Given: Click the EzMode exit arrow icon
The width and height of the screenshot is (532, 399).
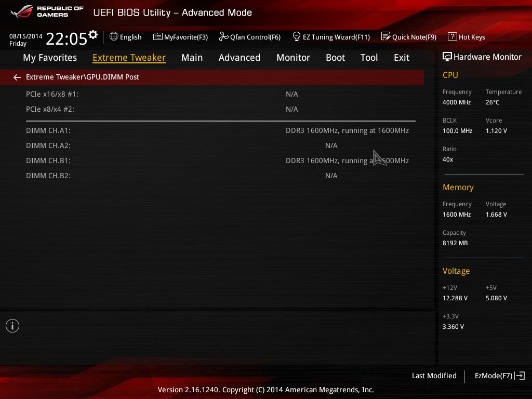Looking at the screenshot, I should pyautogui.click(x=520, y=376).
